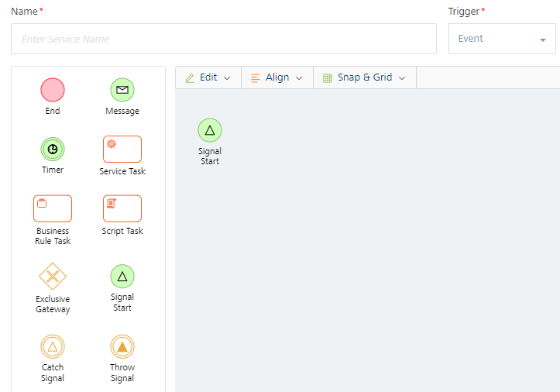Click the Edit pencil icon

point(190,78)
